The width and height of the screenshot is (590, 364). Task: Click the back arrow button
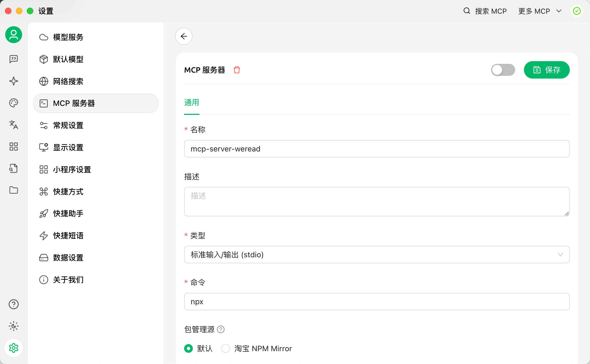pos(184,36)
